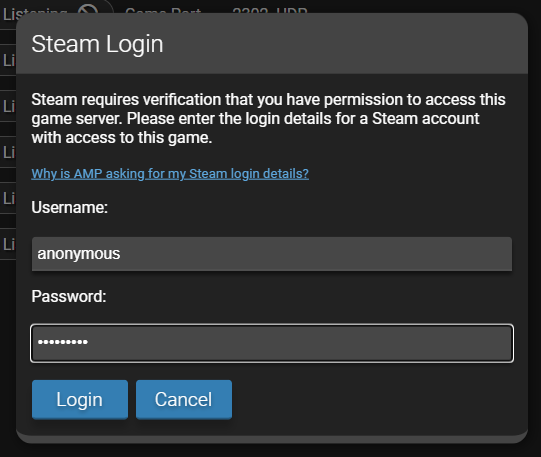Click the 'Steam Login' dialog title
This screenshot has width=541, height=457.
[97, 44]
